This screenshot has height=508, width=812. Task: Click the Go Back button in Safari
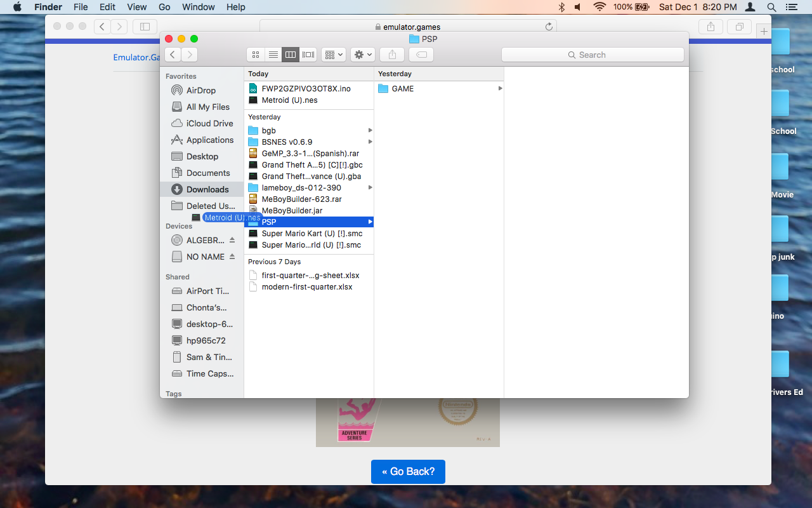tap(408, 472)
